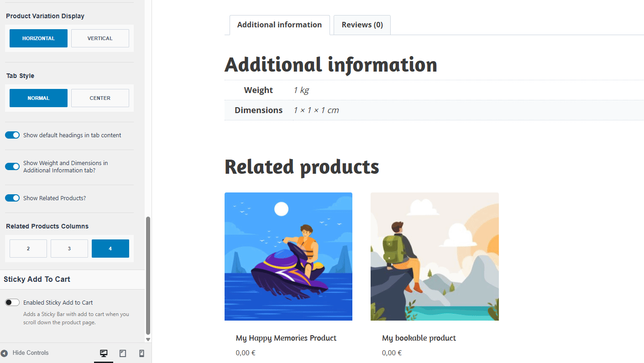
Task: Click the jet ski product thumbnail
Action: point(288,256)
